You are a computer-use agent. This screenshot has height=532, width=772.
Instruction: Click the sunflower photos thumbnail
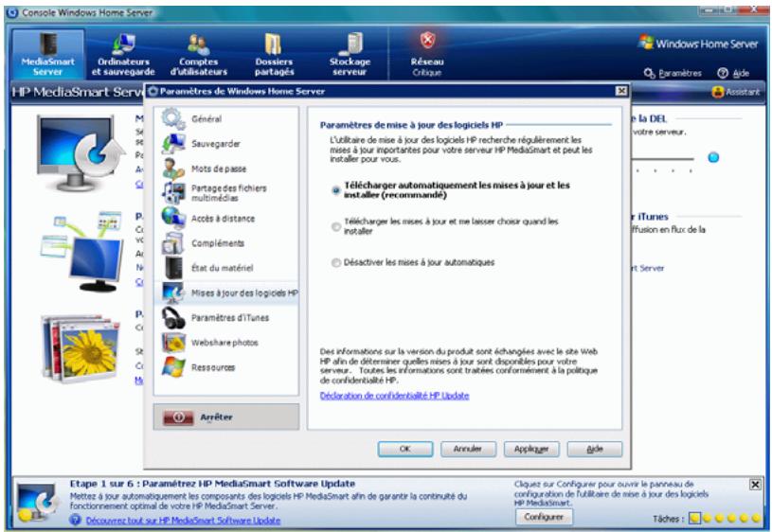81,349
